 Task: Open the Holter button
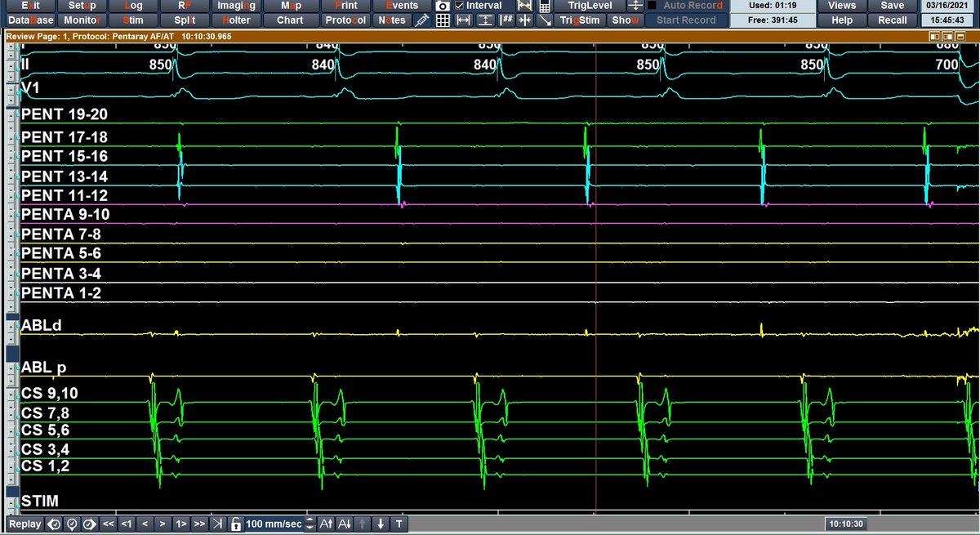237,20
